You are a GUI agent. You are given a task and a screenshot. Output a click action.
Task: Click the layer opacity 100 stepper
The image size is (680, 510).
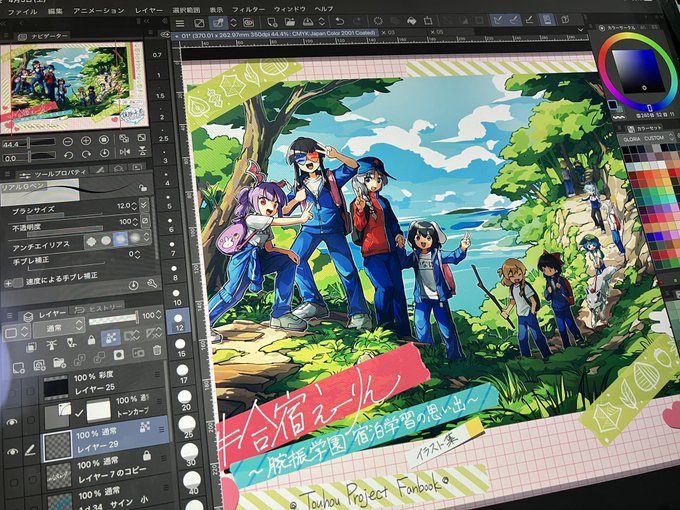click(x=158, y=314)
